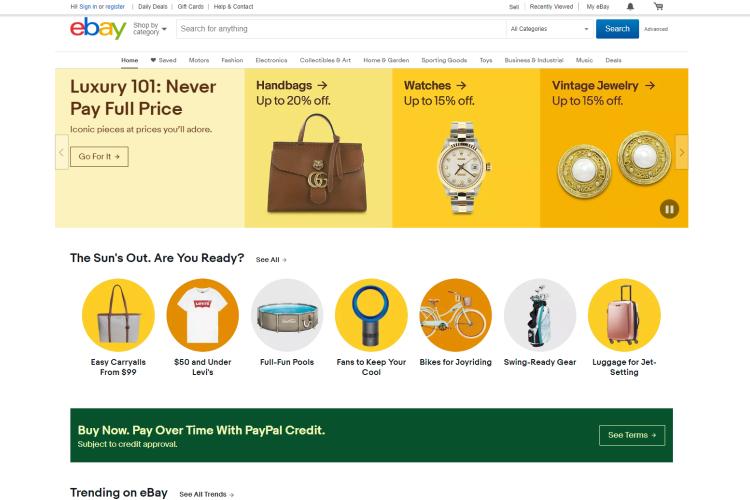Open Swing-Ready Gear golf bag circle
This screenshot has height=500, width=750.
(540, 315)
